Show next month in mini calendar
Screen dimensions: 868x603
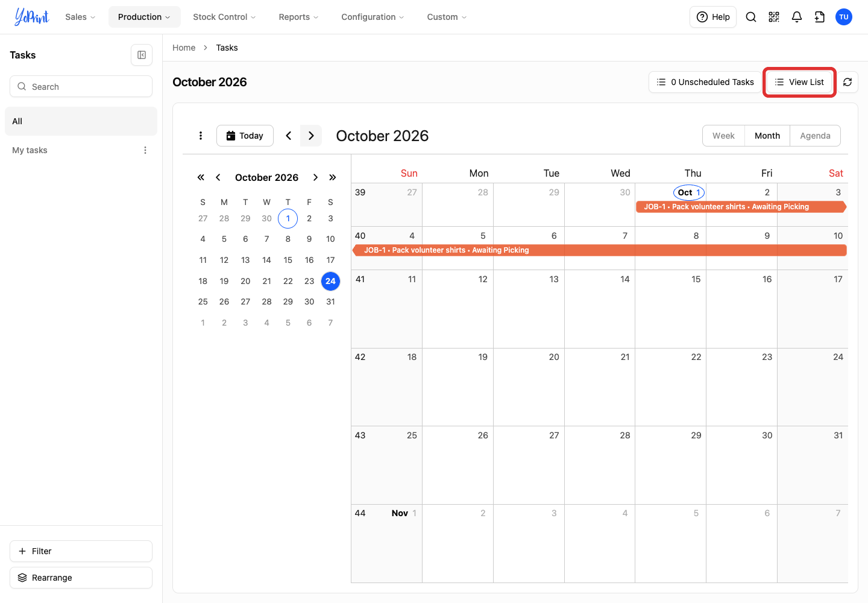pyautogui.click(x=315, y=177)
